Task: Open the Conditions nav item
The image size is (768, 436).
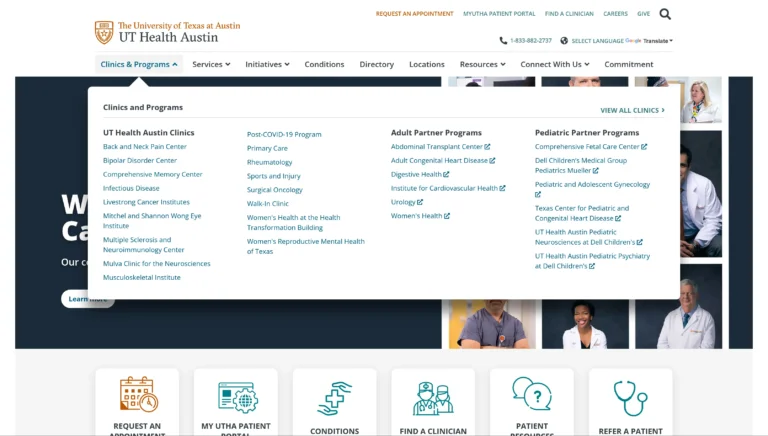Action: click(x=324, y=64)
